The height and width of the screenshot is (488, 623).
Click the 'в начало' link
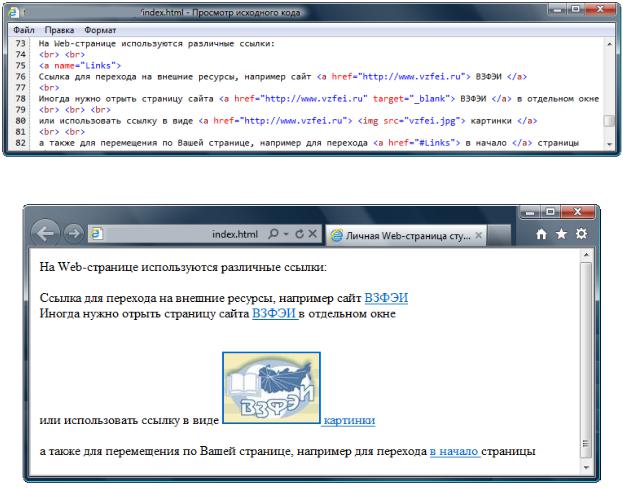454,451
